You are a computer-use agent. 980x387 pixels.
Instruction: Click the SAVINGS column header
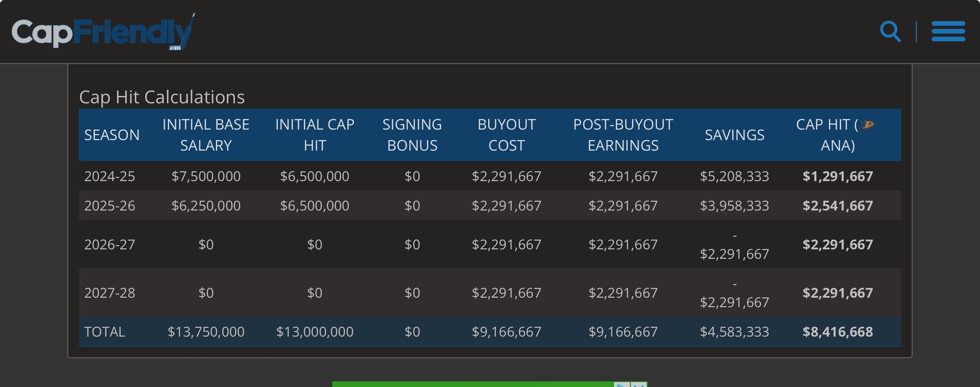pos(734,135)
